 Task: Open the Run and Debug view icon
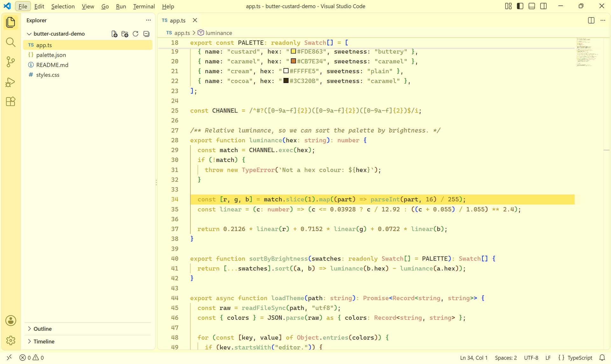click(11, 82)
